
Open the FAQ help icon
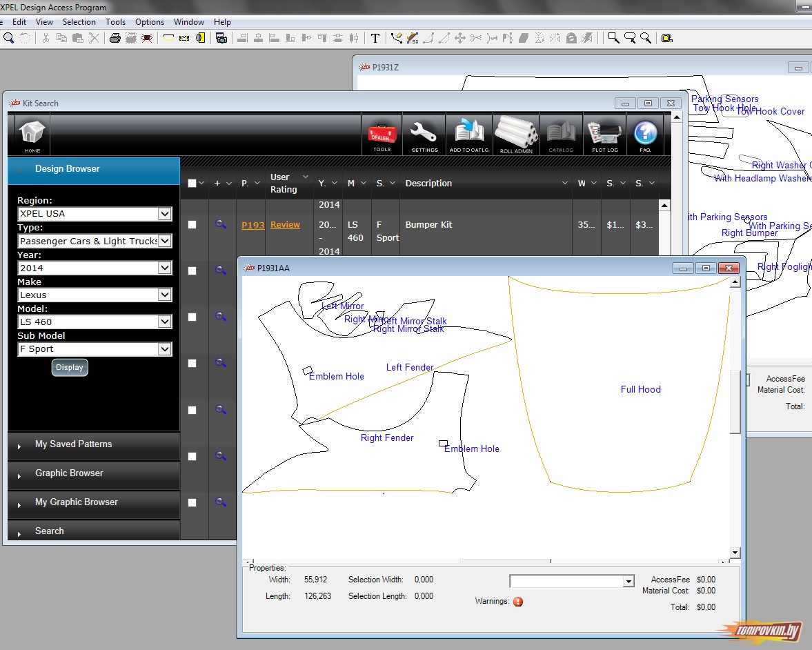pos(645,136)
